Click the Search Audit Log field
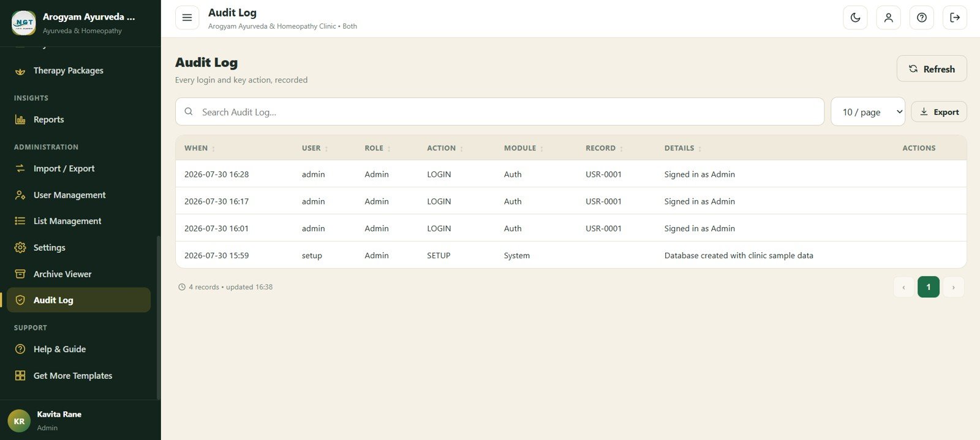Image resolution: width=980 pixels, height=440 pixels. point(500,111)
